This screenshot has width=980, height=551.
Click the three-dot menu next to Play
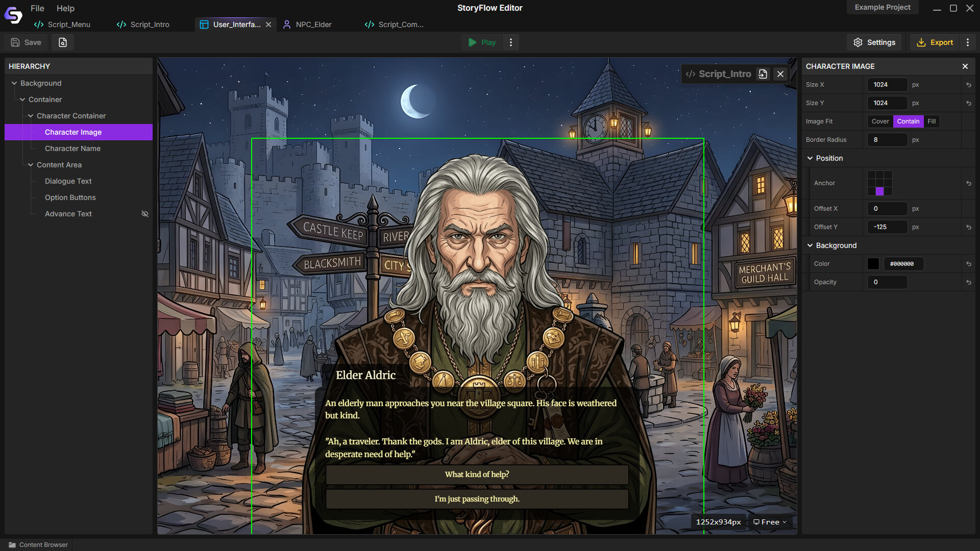pos(510,42)
